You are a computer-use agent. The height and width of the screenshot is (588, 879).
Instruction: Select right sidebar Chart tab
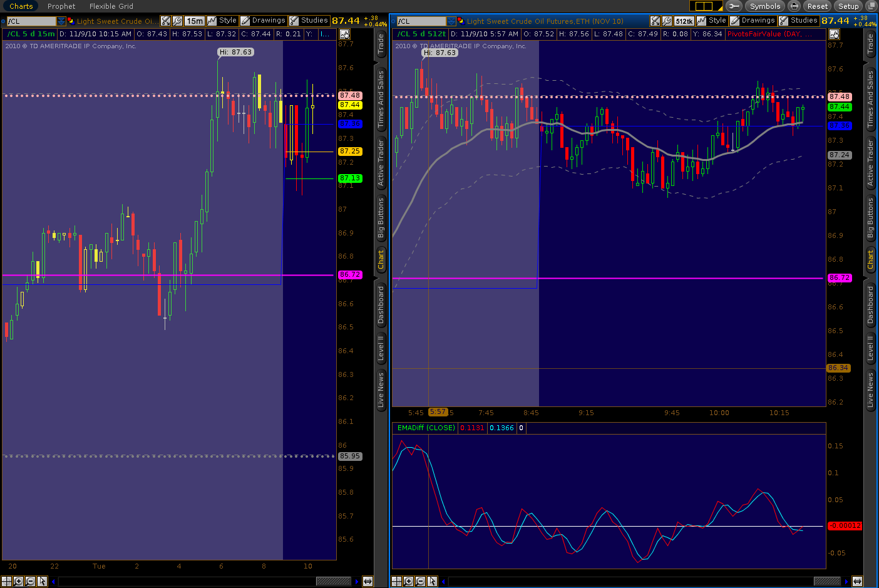point(870,260)
